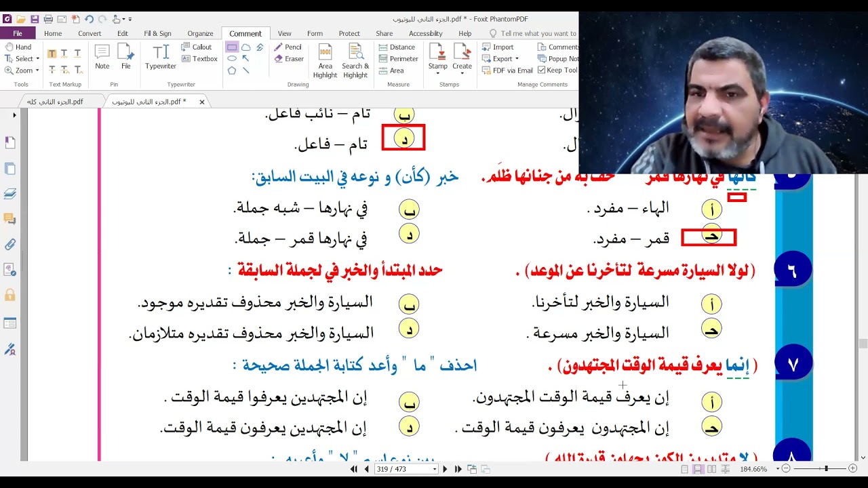
Task: Attach a File pin
Action: 126,57
